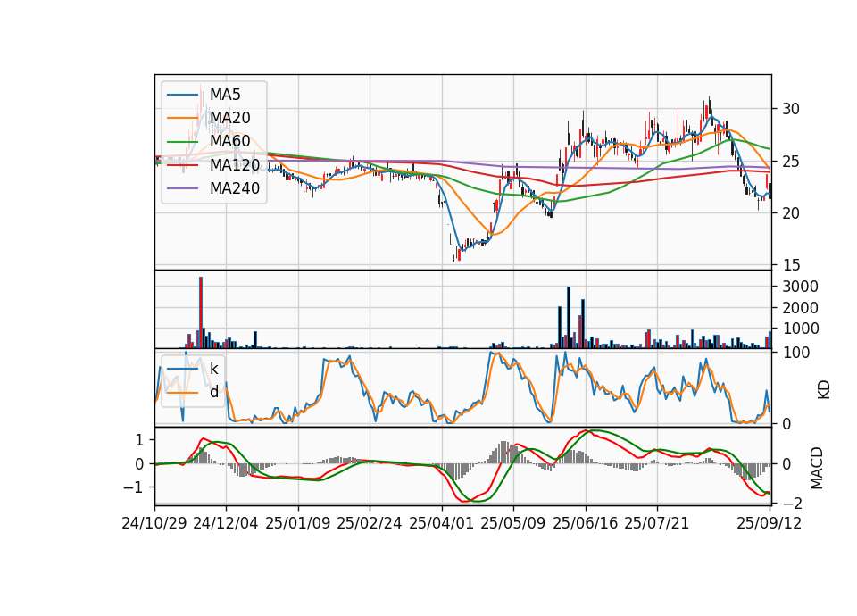The width and height of the screenshot is (857, 616).
Task: Click the 24/12/04 date label
Action: 226,523
